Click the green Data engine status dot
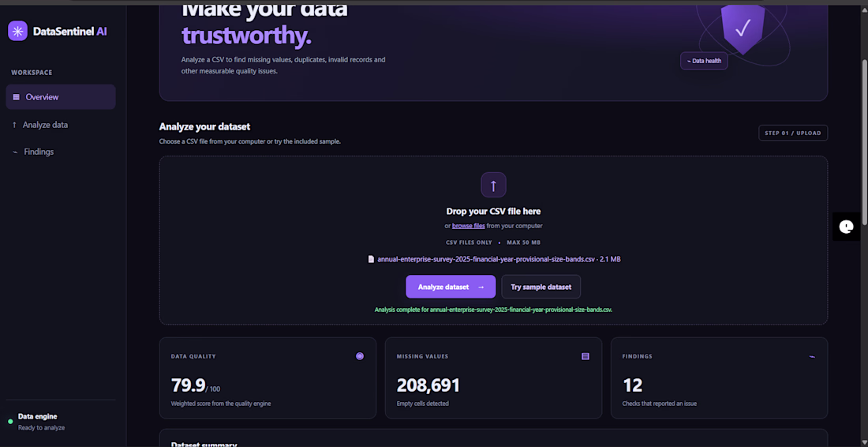 click(x=10, y=422)
